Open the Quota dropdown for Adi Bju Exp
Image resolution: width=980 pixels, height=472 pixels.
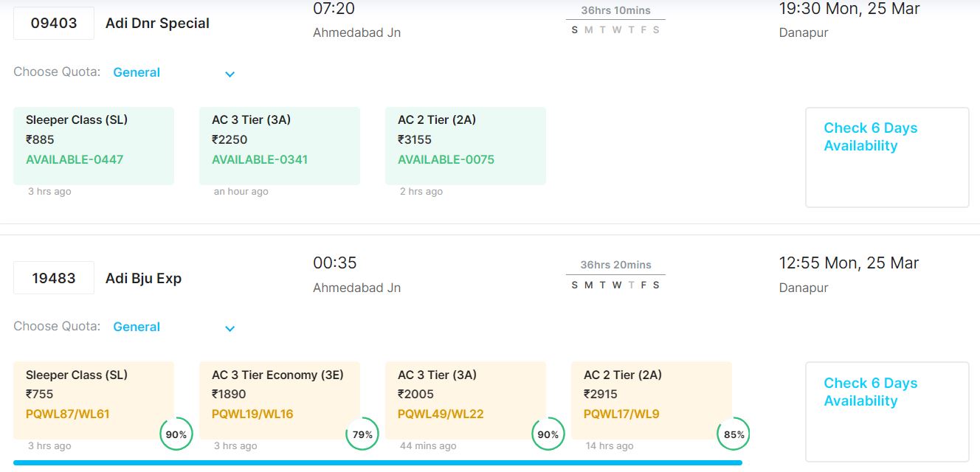230,328
